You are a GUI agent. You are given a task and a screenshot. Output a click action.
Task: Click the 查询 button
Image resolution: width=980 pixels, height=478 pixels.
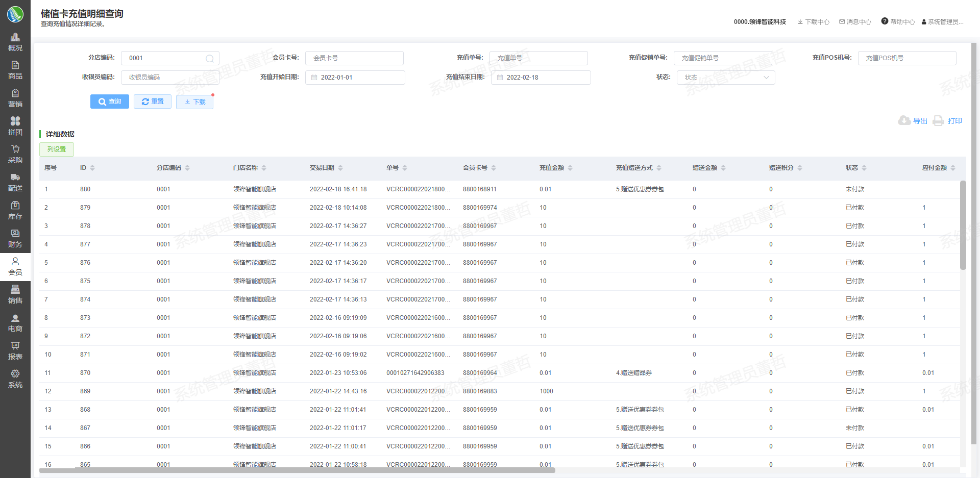pos(110,102)
